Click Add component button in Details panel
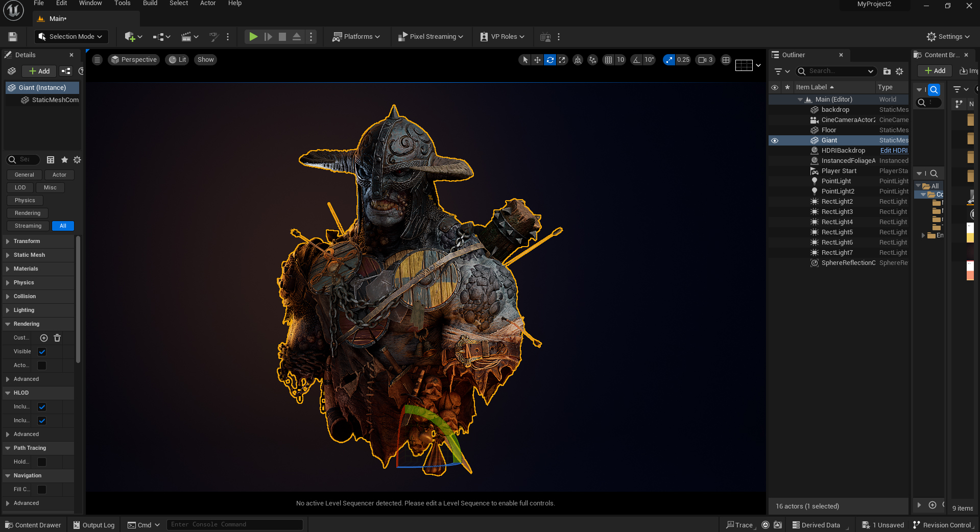The width and height of the screenshot is (980, 532). (40, 71)
